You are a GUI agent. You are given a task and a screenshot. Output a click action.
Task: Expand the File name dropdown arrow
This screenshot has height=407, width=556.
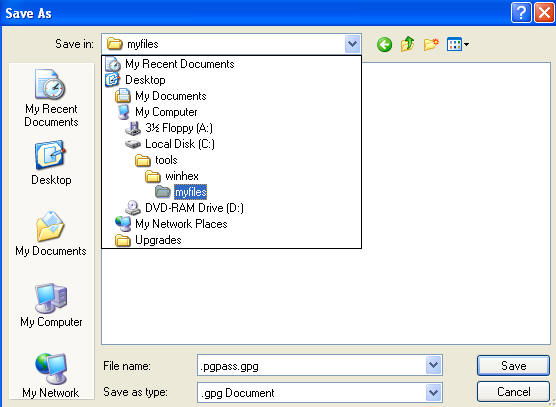click(x=433, y=365)
